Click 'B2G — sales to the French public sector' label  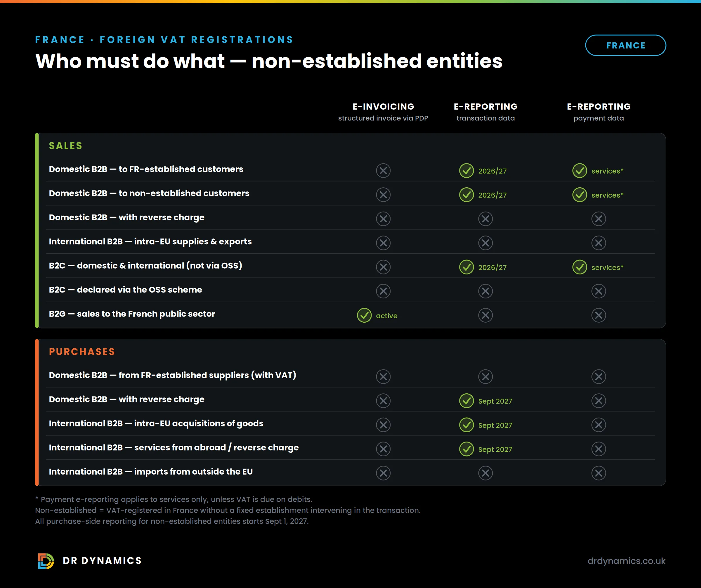[x=132, y=314]
